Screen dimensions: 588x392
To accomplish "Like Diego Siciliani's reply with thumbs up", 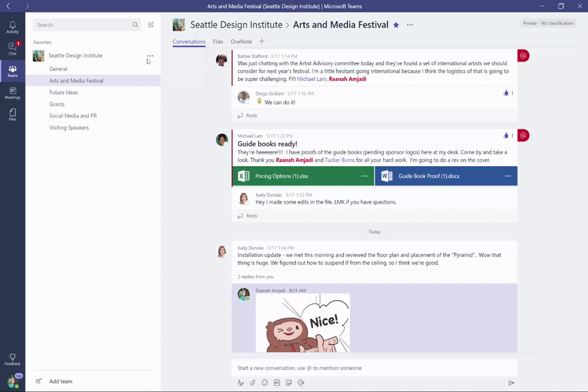I will tap(506, 93).
